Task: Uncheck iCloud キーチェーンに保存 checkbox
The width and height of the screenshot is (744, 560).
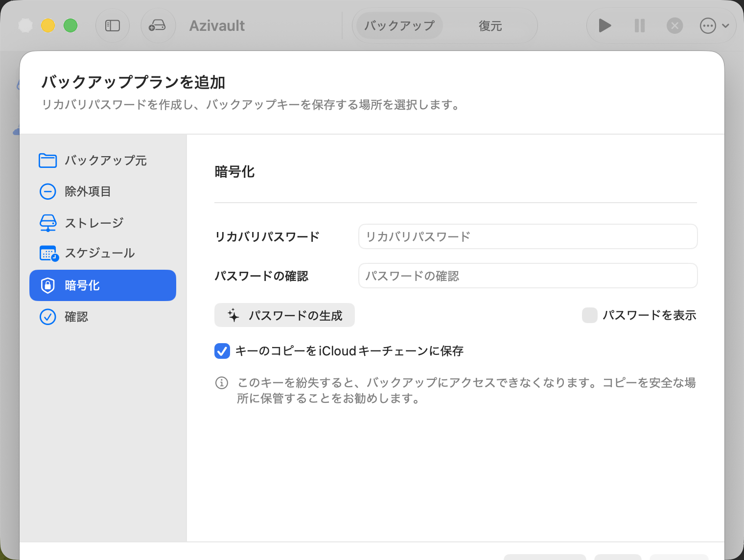Action: tap(222, 351)
